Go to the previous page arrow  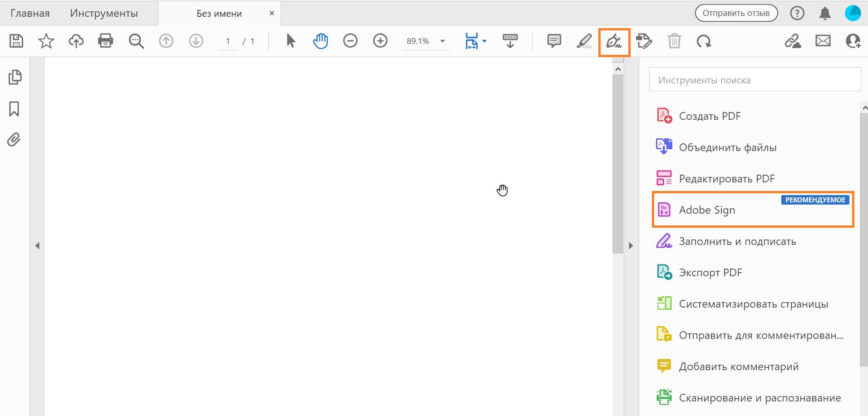166,41
